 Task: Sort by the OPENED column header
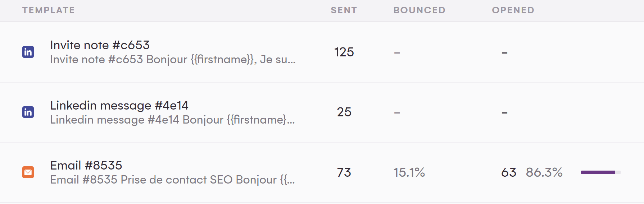[x=513, y=10]
